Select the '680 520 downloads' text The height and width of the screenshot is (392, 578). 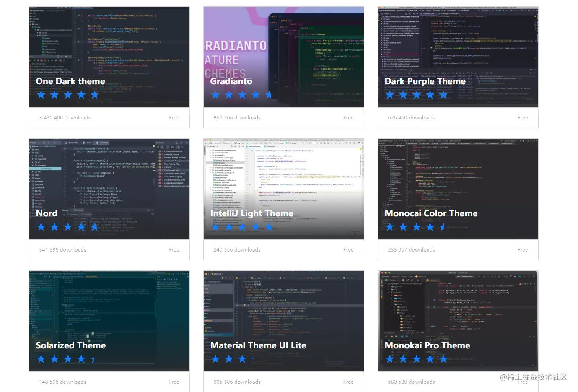pyautogui.click(x=412, y=382)
